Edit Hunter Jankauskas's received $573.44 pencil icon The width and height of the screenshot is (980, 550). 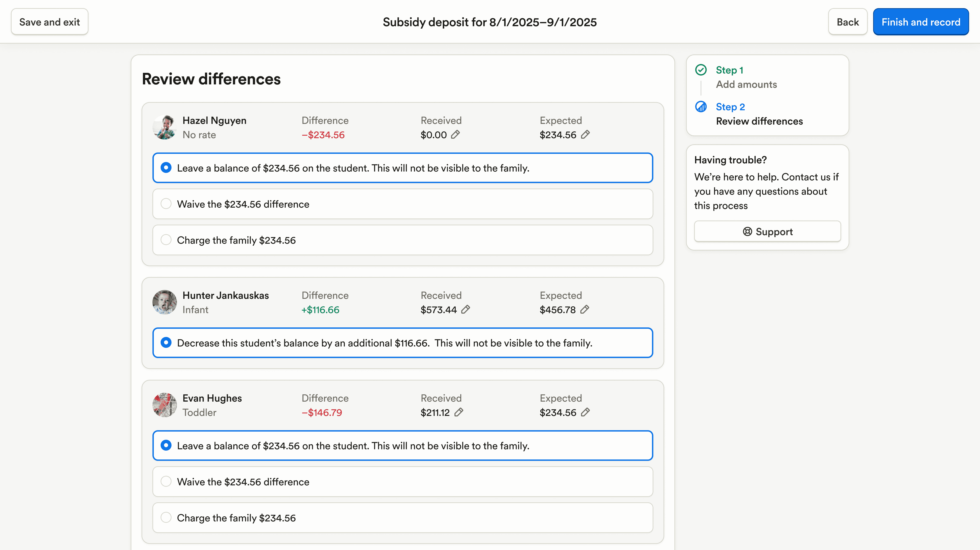pos(465,309)
